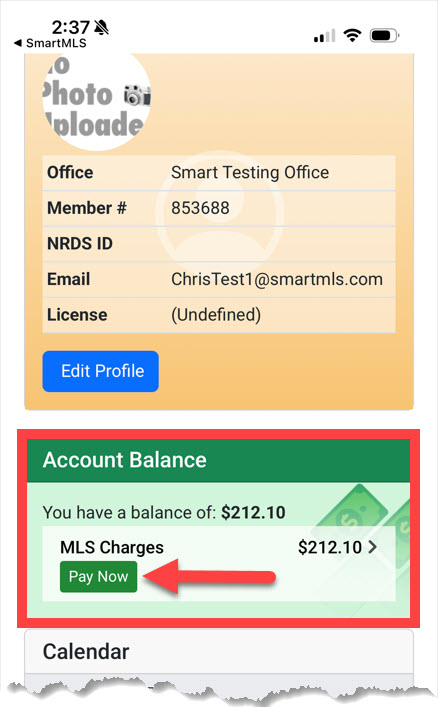Tap the Member # label

[x=87, y=208]
